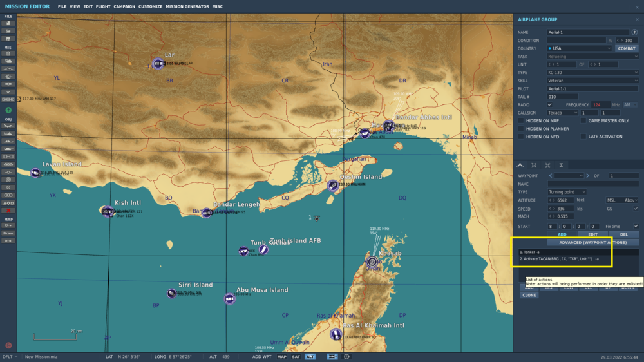Open the weather cloud icon
This screenshot has height=362, width=644.
(8, 61)
